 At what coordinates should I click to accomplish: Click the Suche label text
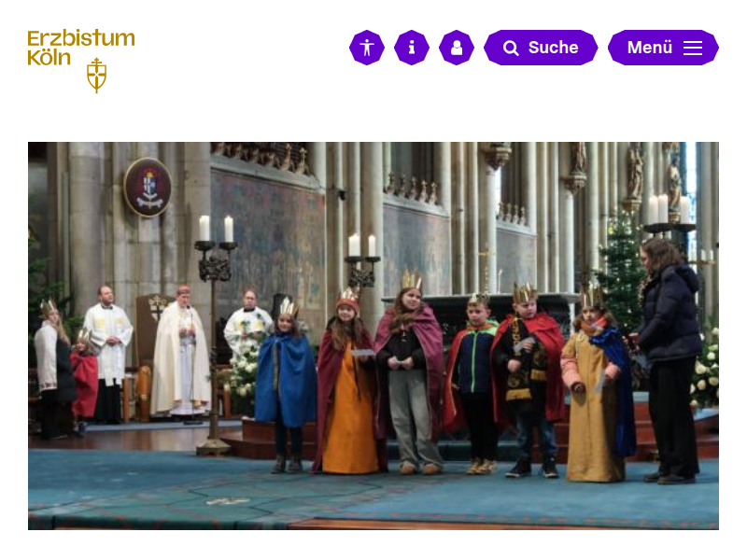click(553, 48)
